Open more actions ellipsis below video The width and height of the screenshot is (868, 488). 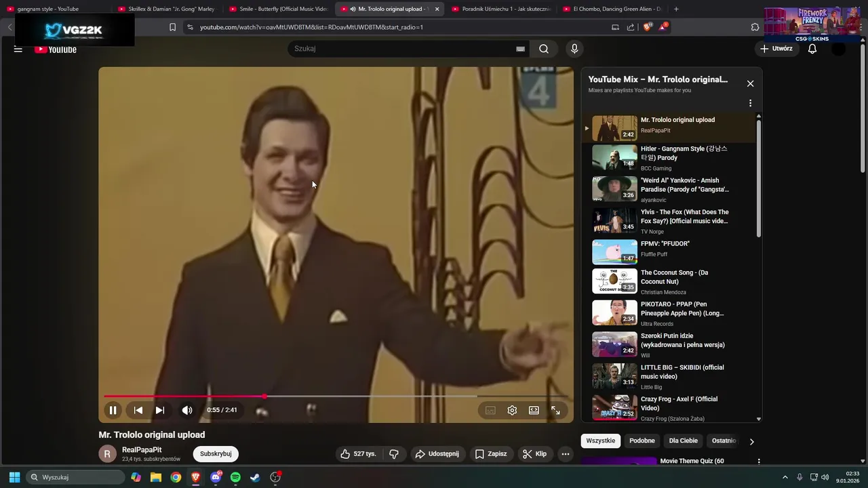[x=565, y=454]
